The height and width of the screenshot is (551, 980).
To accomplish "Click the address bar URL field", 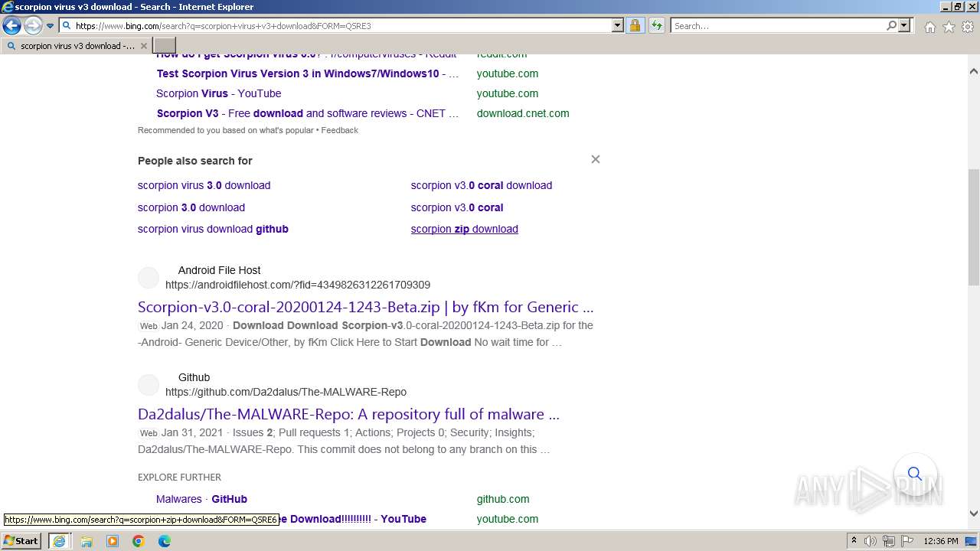I will [x=341, y=26].
